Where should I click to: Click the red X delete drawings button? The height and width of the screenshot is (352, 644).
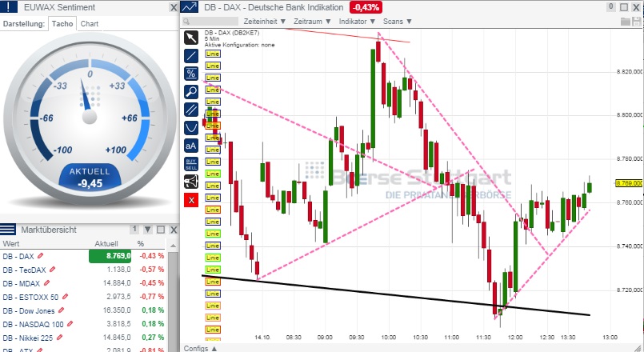[191, 200]
